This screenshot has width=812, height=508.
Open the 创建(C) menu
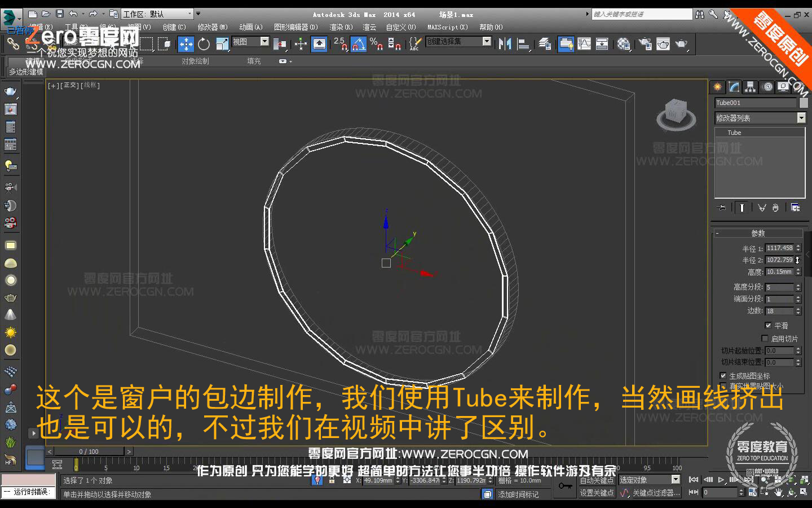pyautogui.click(x=174, y=27)
